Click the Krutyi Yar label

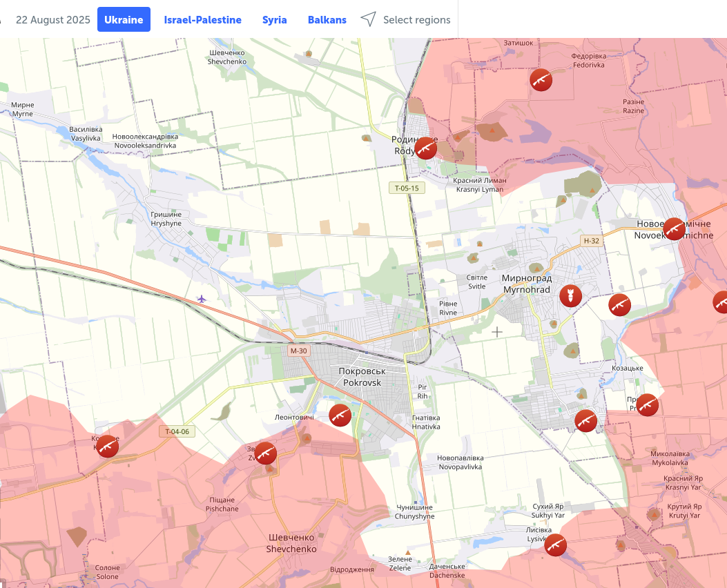(x=684, y=511)
